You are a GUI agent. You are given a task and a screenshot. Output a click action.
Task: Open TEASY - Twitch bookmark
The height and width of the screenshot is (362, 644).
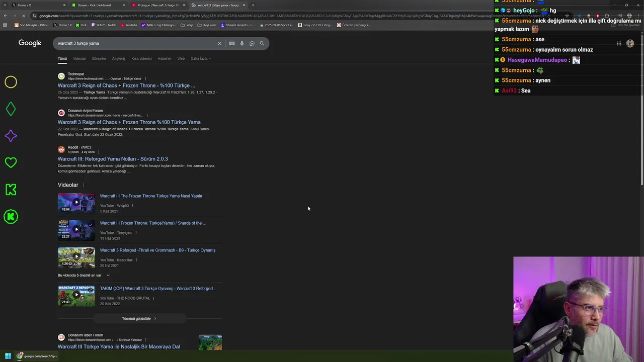point(103,25)
